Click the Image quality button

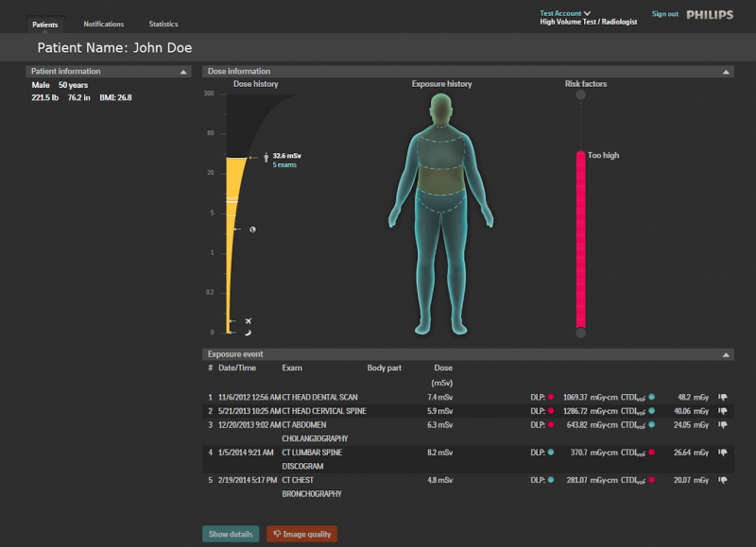tap(301, 534)
